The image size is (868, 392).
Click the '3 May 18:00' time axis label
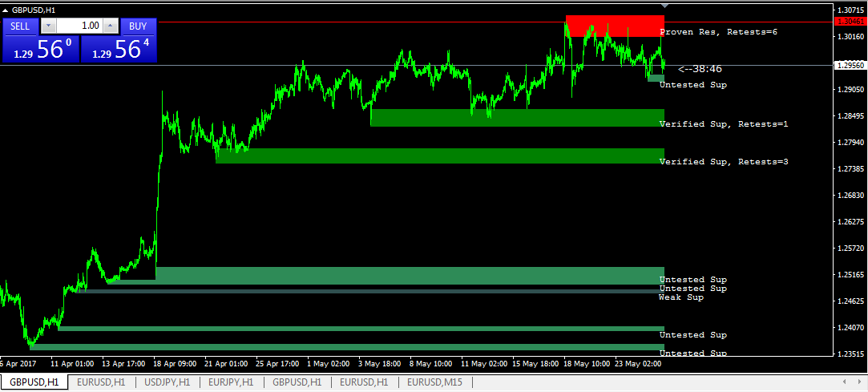point(380,364)
